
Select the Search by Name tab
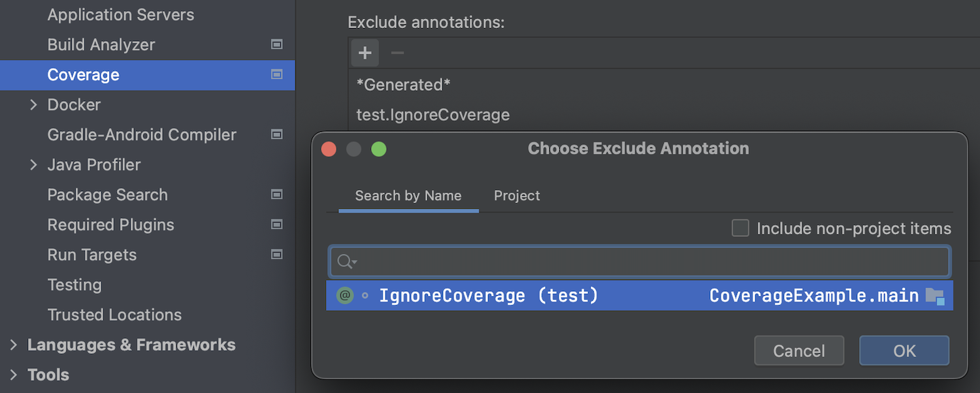[x=408, y=196]
